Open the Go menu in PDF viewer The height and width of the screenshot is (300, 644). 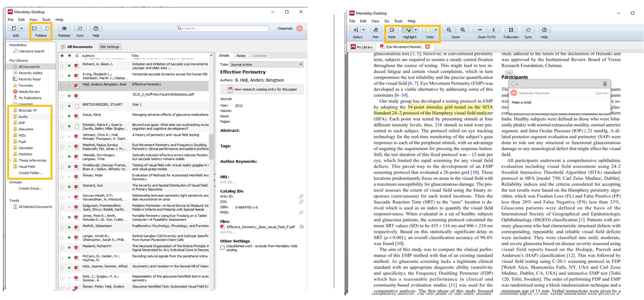(x=387, y=21)
